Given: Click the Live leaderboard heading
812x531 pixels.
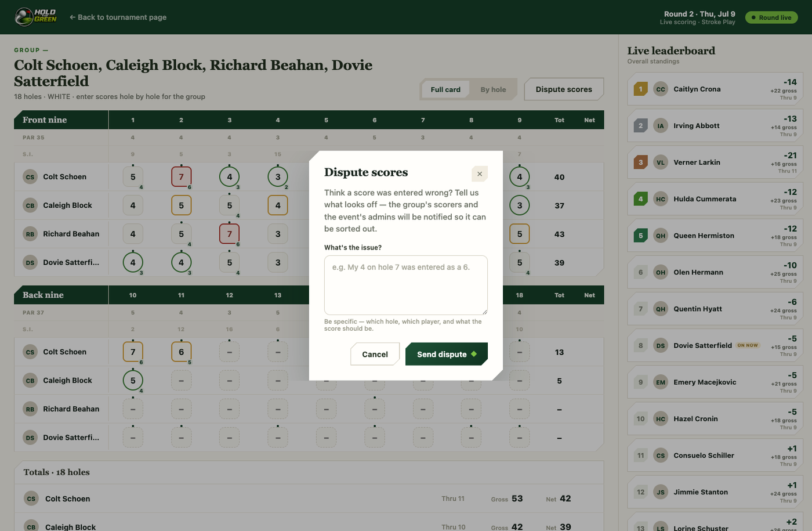Looking at the screenshot, I should point(671,50).
